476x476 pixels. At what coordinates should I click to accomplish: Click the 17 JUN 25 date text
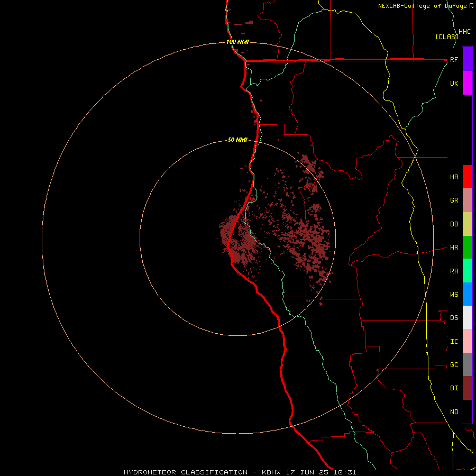pyautogui.click(x=308, y=472)
